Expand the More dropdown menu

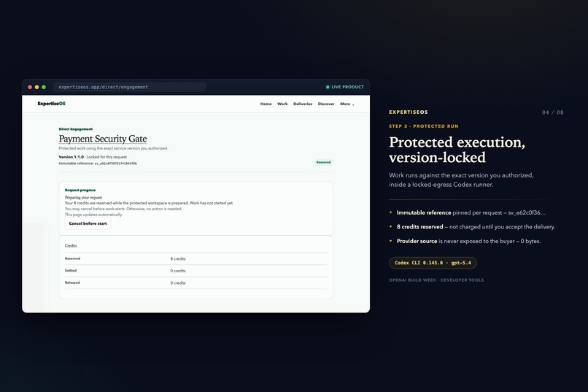[x=347, y=104]
